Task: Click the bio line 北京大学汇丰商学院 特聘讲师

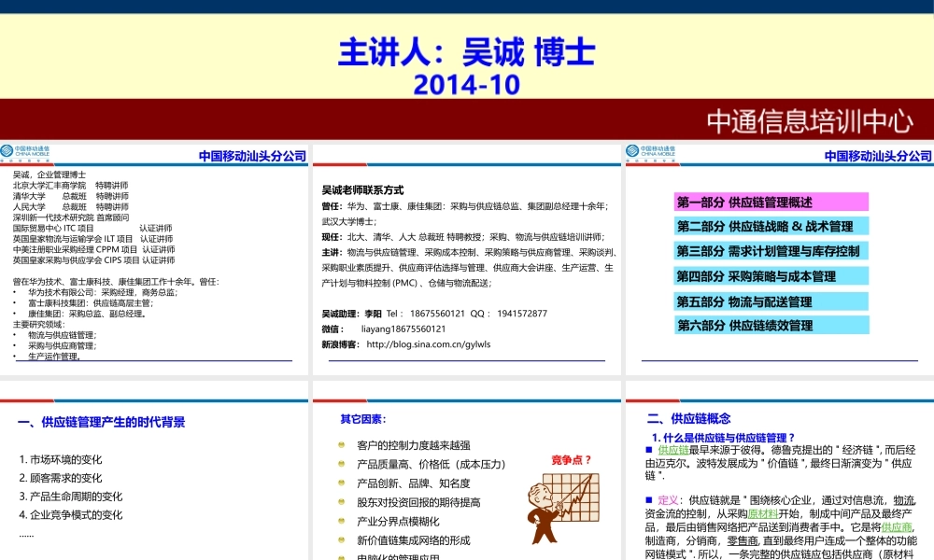Action: pyautogui.click(x=70, y=186)
